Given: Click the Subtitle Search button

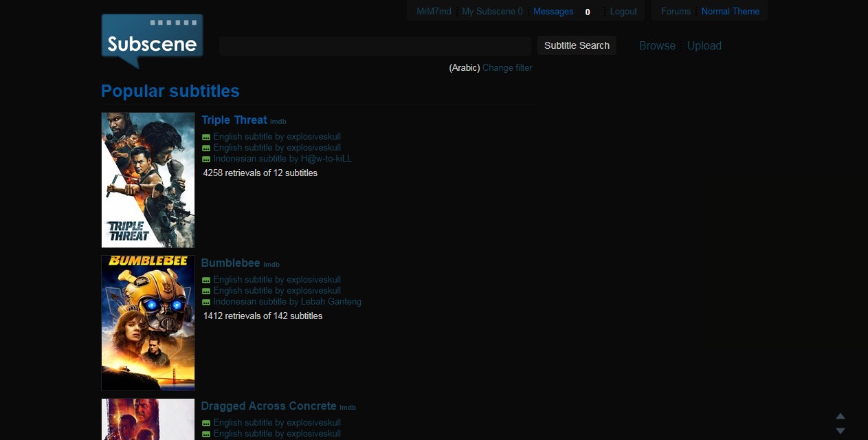Looking at the screenshot, I should click(x=577, y=45).
